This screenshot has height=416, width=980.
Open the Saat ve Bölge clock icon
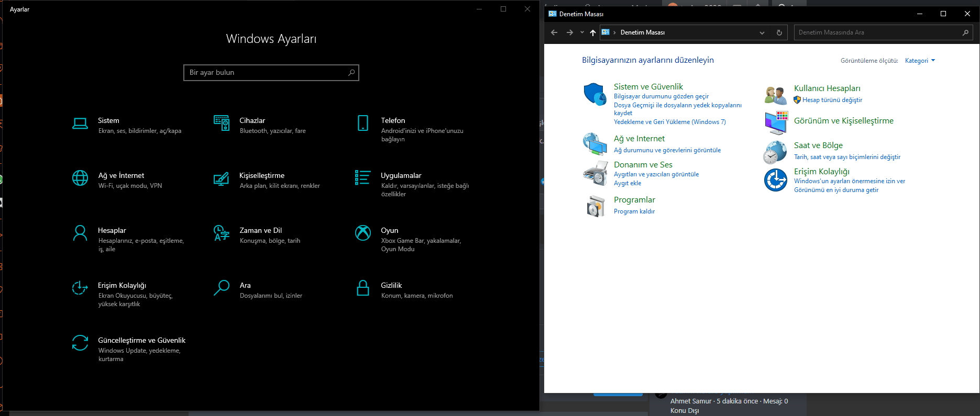[775, 152]
